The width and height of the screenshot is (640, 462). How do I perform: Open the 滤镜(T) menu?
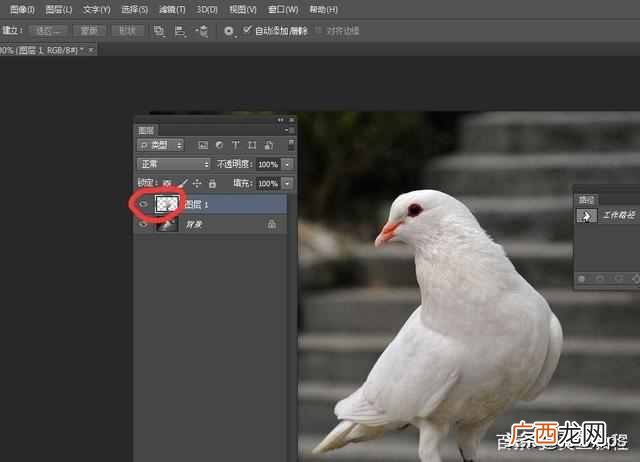point(172,9)
